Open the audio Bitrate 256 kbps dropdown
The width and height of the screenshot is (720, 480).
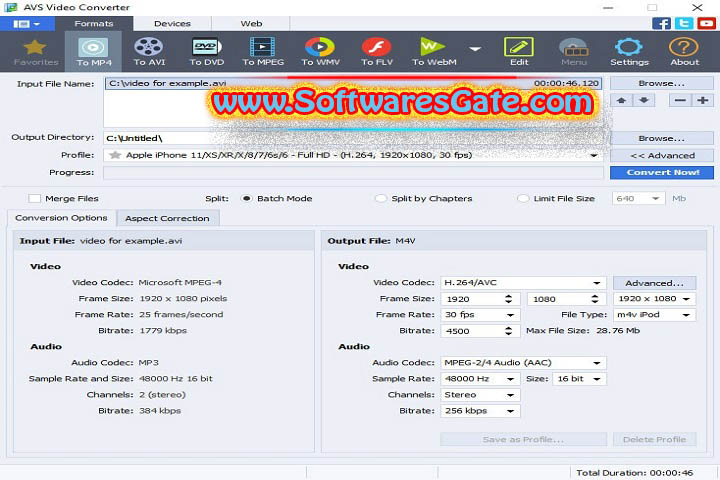[480, 411]
